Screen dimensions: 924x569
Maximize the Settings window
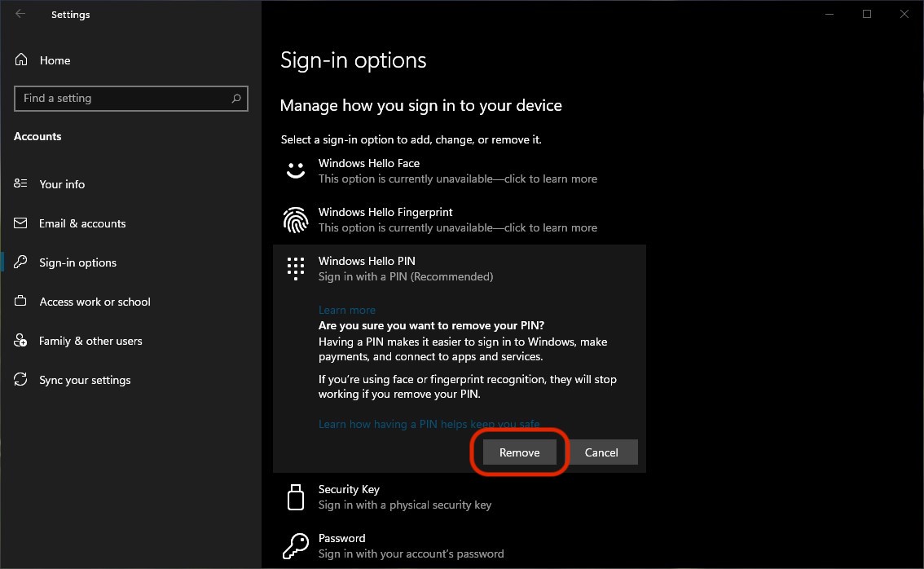pos(867,14)
